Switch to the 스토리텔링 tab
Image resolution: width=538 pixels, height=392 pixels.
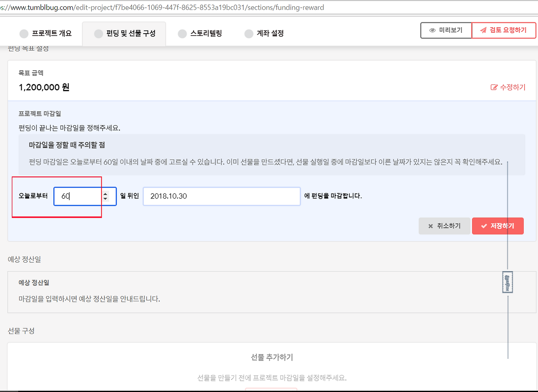(200, 34)
